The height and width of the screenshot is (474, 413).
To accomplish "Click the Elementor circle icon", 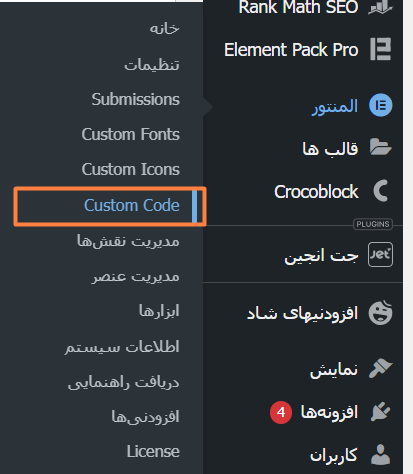I will click(x=380, y=105).
